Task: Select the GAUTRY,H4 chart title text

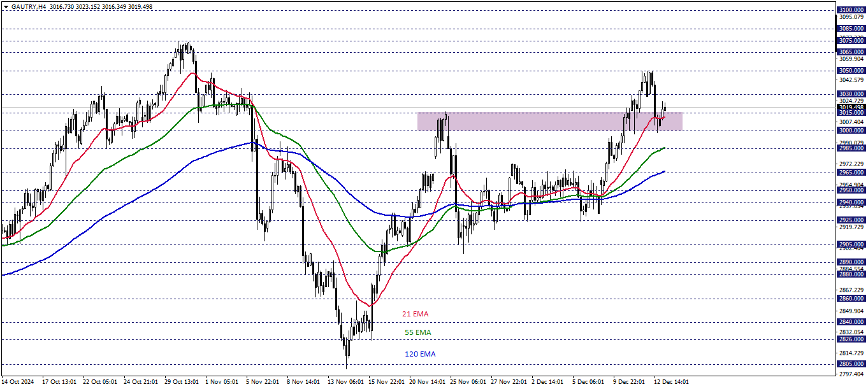Action: coord(27,6)
